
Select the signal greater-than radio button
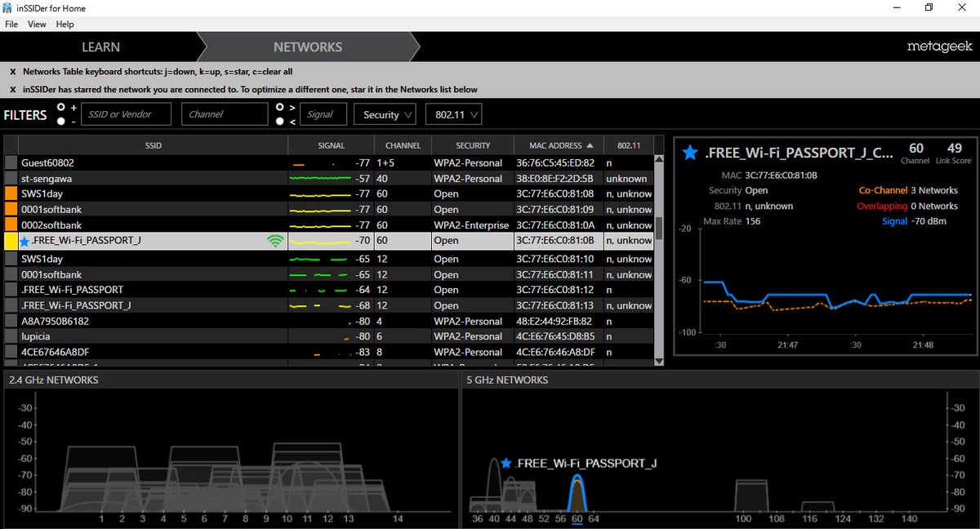coord(280,107)
